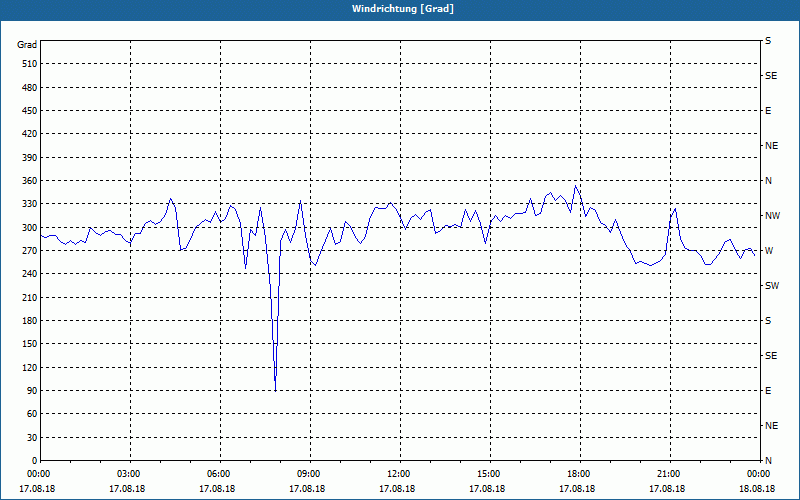Click the 00:00 label above date 18.08.18
The width and height of the screenshot is (800, 500).
point(757,474)
